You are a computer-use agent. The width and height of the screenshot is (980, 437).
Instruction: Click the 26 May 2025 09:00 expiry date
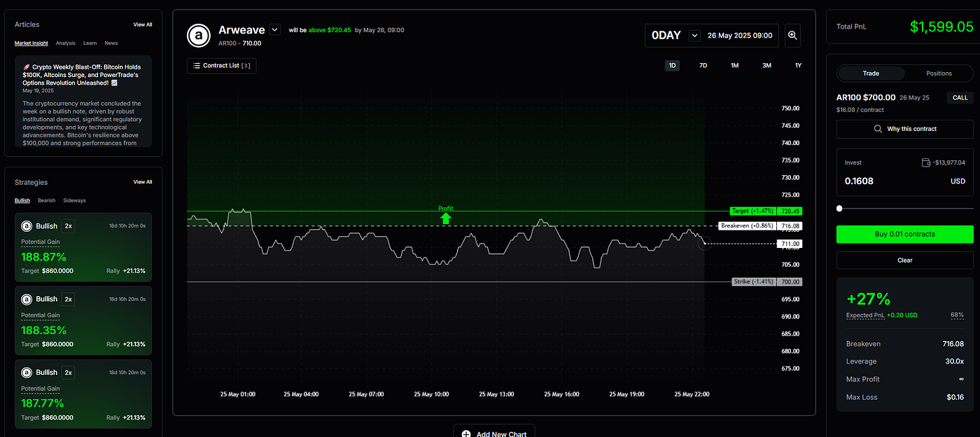point(740,35)
